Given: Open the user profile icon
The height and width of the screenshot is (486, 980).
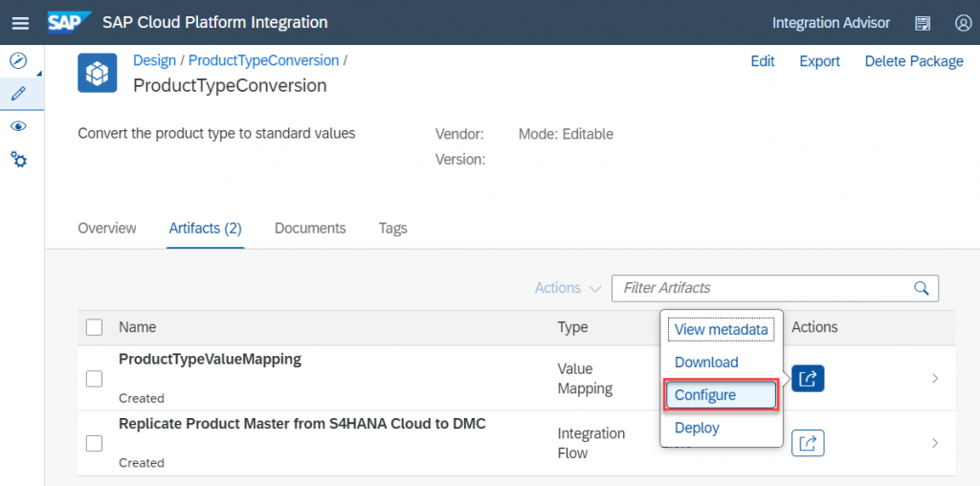Looking at the screenshot, I should pyautogui.click(x=963, y=23).
